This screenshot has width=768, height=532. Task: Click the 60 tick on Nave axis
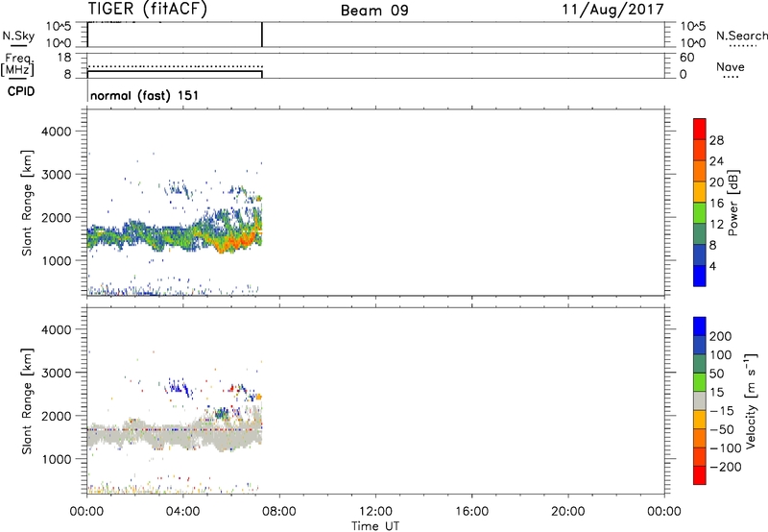click(686, 58)
